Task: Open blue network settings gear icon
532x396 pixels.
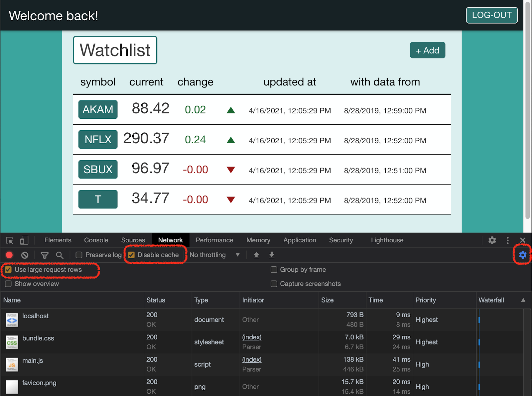Action: coord(522,255)
